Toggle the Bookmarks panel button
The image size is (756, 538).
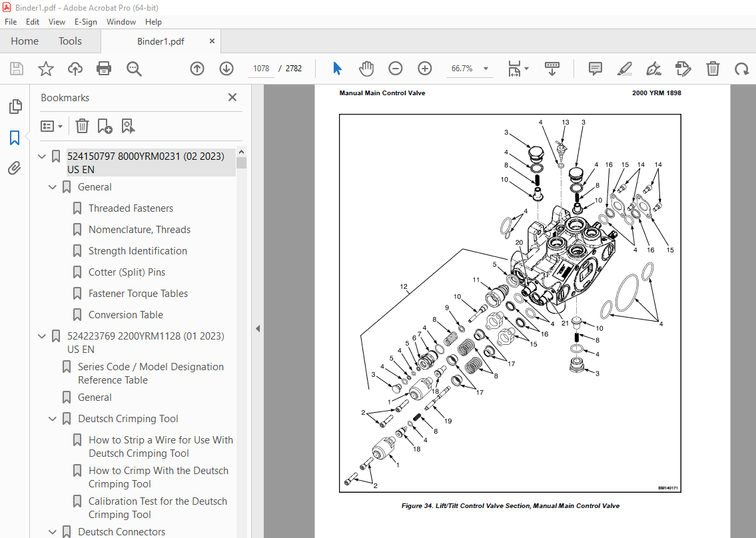point(15,138)
